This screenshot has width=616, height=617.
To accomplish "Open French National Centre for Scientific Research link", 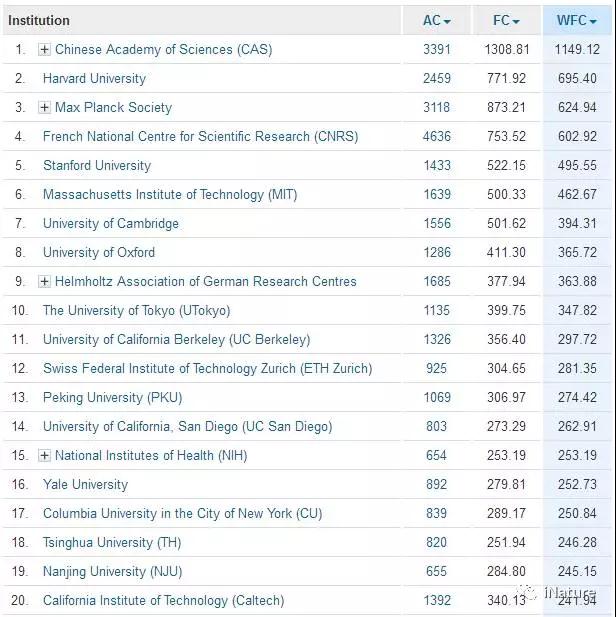I will [200, 136].
